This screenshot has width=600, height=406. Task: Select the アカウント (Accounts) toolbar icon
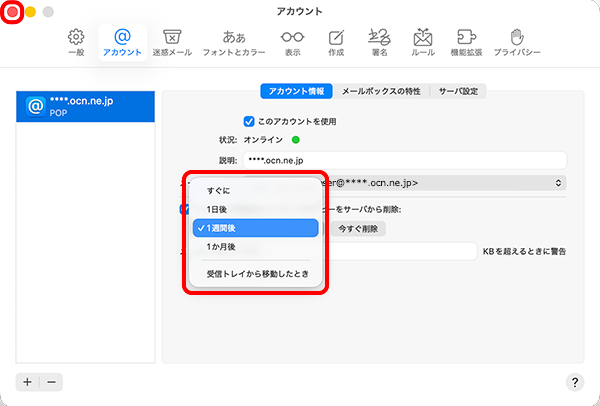(123, 42)
